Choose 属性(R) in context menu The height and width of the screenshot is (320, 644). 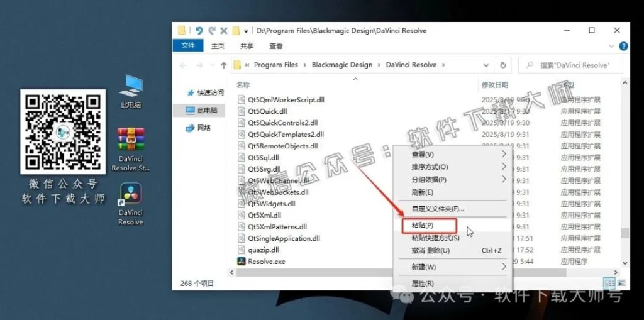coord(453,283)
